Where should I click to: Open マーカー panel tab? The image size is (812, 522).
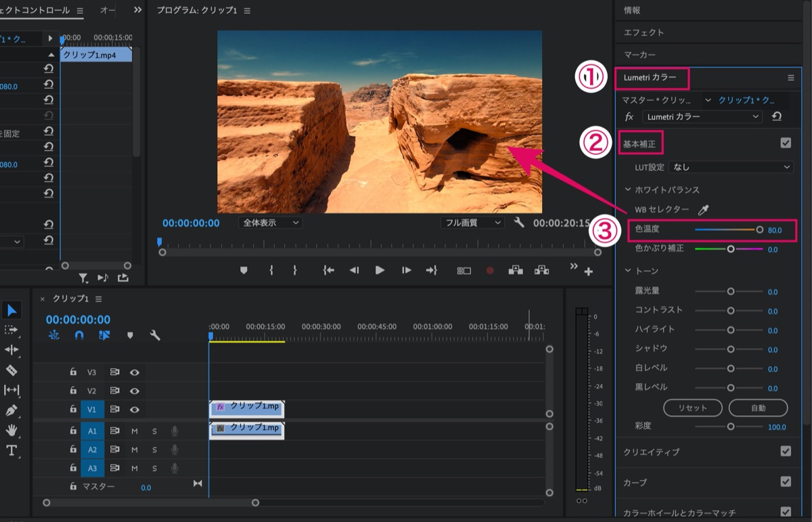coord(639,54)
